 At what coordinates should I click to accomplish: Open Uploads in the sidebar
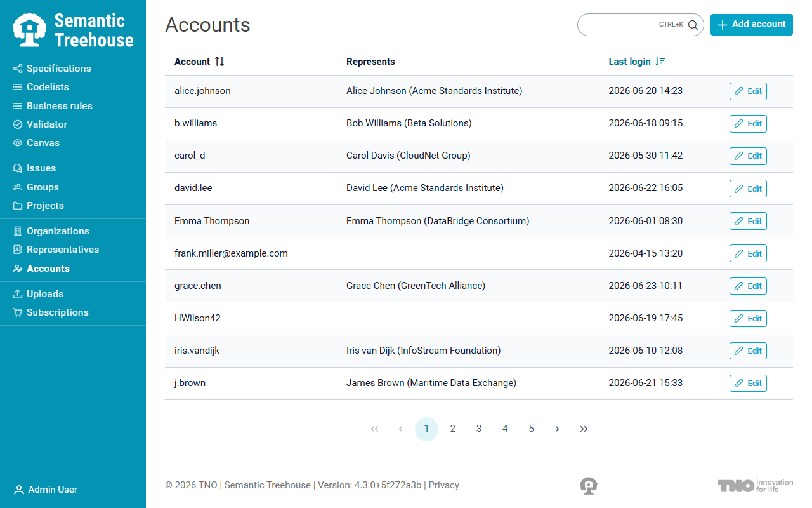coord(38,294)
